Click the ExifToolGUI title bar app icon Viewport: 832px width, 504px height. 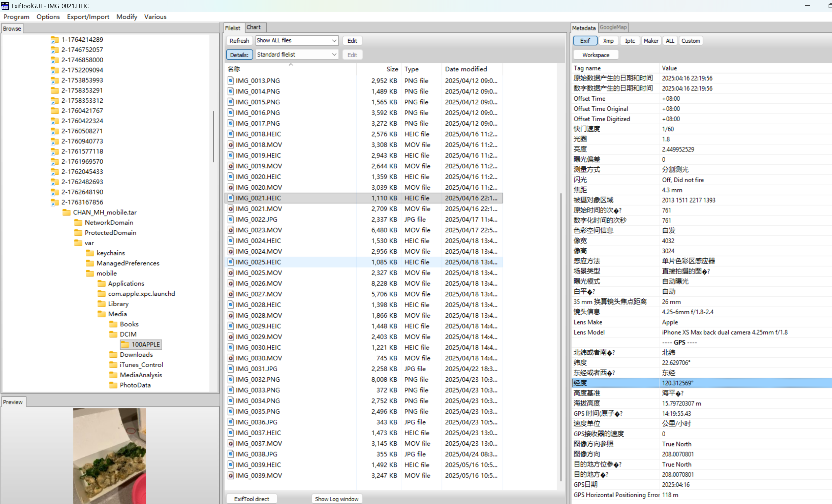tap(5, 6)
